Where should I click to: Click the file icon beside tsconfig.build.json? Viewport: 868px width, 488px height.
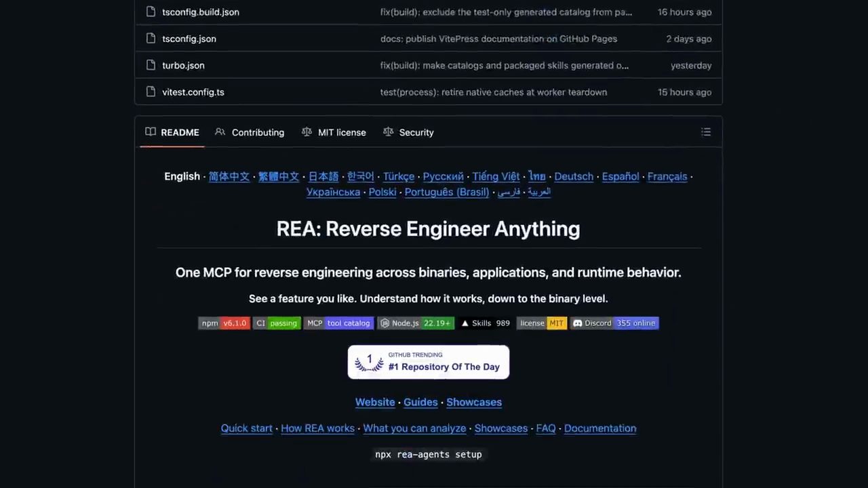pos(151,12)
